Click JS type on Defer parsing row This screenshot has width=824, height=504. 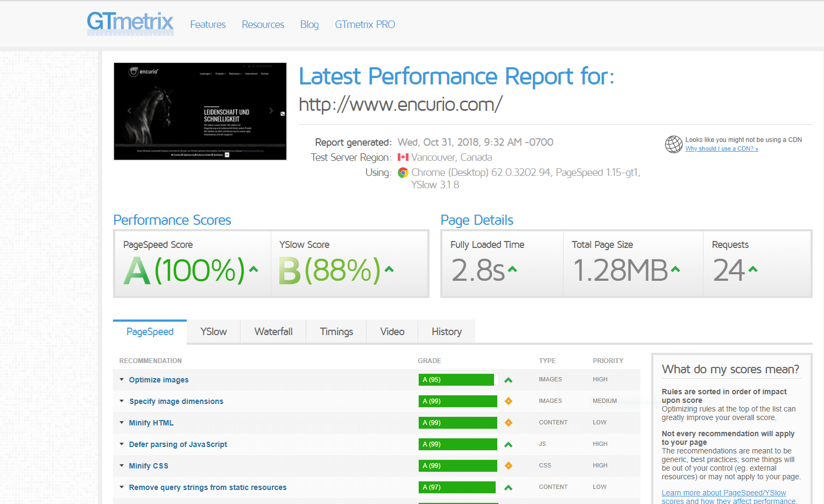(x=543, y=444)
